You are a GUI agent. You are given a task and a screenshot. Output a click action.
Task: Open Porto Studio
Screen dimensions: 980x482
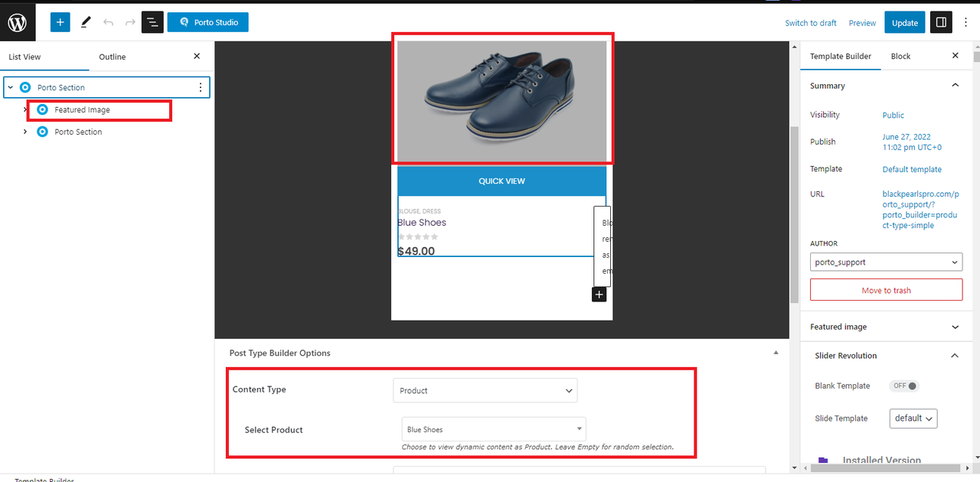[x=207, y=22]
